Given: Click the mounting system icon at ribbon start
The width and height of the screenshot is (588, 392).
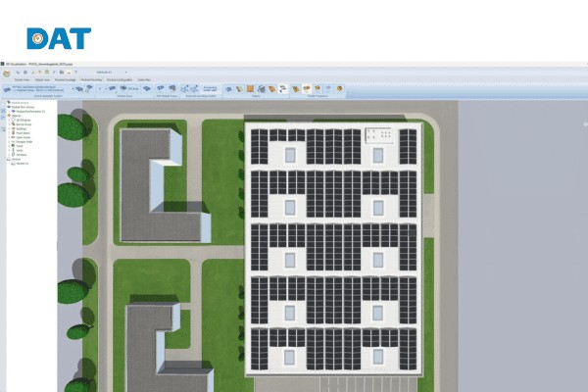Looking at the screenshot, I should (x=7, y=89).
